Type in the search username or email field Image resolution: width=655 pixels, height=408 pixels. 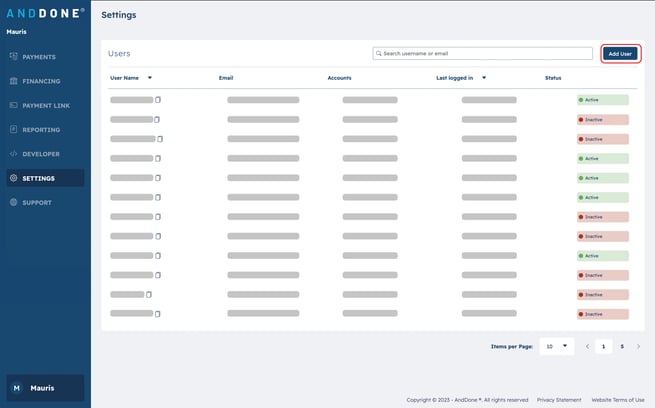[x=485, y=53]
